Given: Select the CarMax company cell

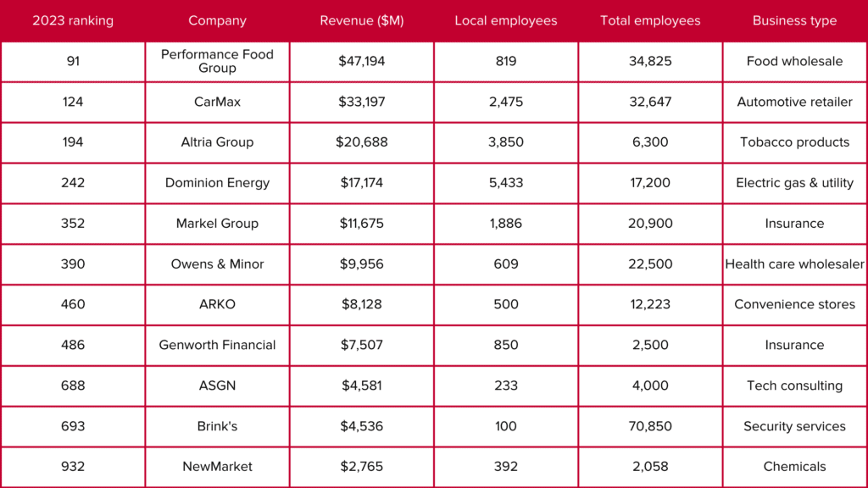Looking at the screenshot, I should (217, 102).
